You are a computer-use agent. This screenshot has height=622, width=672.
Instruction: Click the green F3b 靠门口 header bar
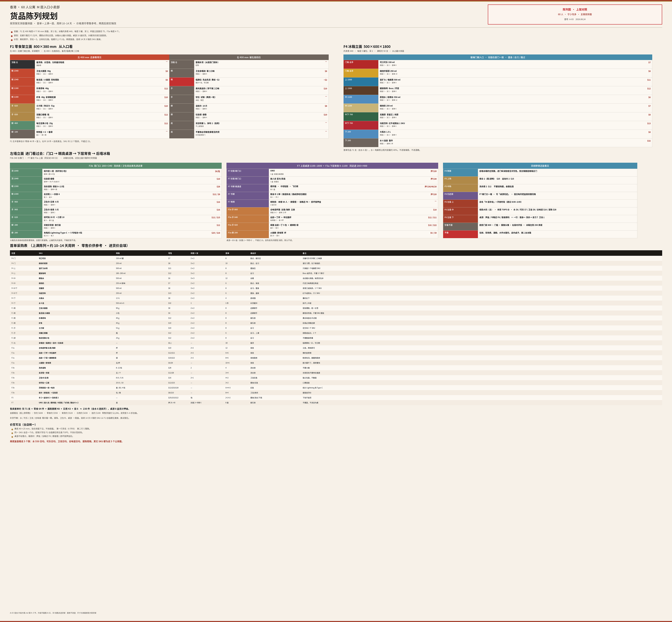click(116, 166)
